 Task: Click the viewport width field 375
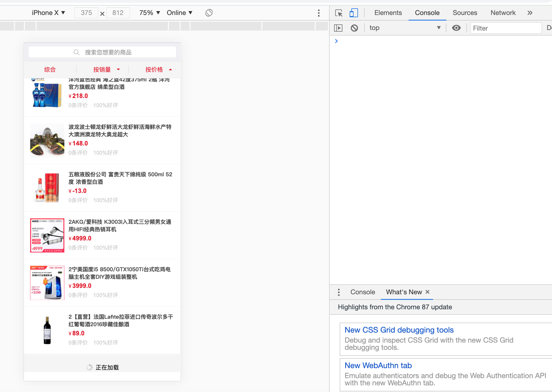86,13
